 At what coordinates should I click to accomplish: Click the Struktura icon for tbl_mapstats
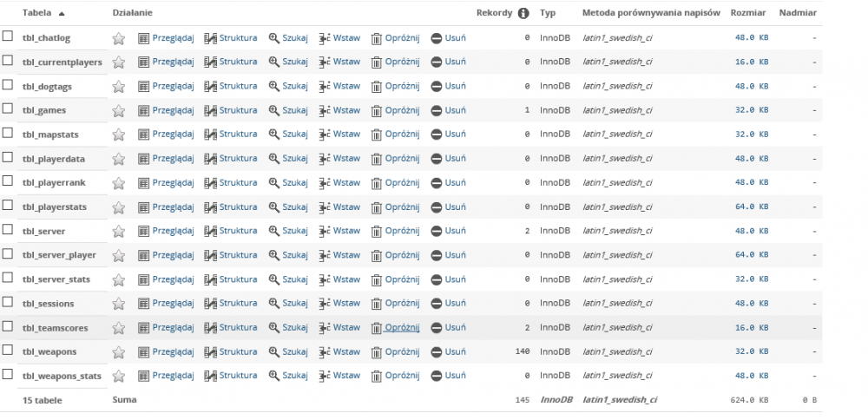[x=210, y=135]
